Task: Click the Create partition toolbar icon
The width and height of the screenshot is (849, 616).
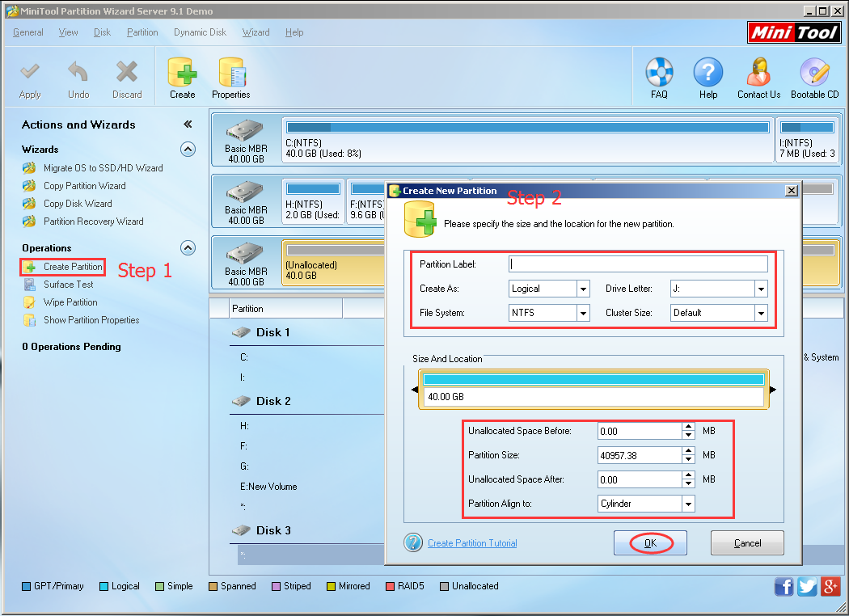Action: pos(182,72)
